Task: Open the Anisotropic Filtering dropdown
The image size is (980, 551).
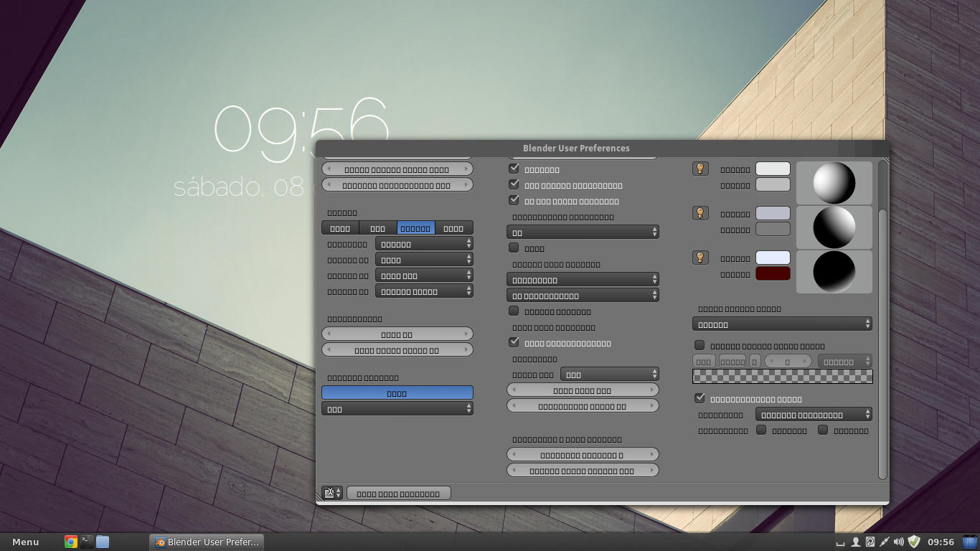Action: (x=583, y=232)
